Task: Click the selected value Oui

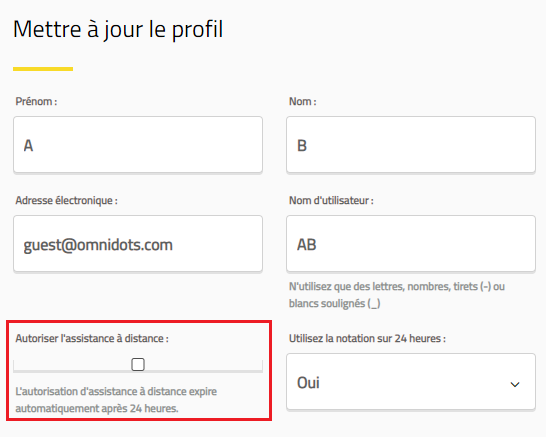Action: pos(308,383)
